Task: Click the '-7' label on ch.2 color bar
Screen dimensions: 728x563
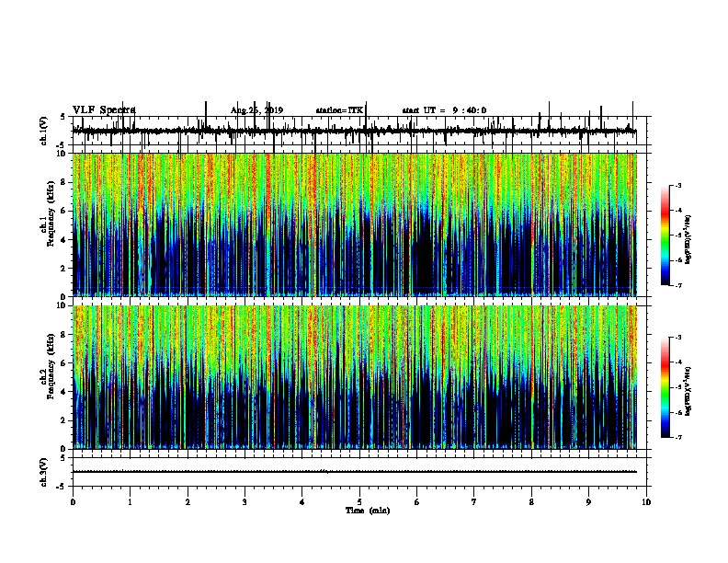Action: (677, 438)
